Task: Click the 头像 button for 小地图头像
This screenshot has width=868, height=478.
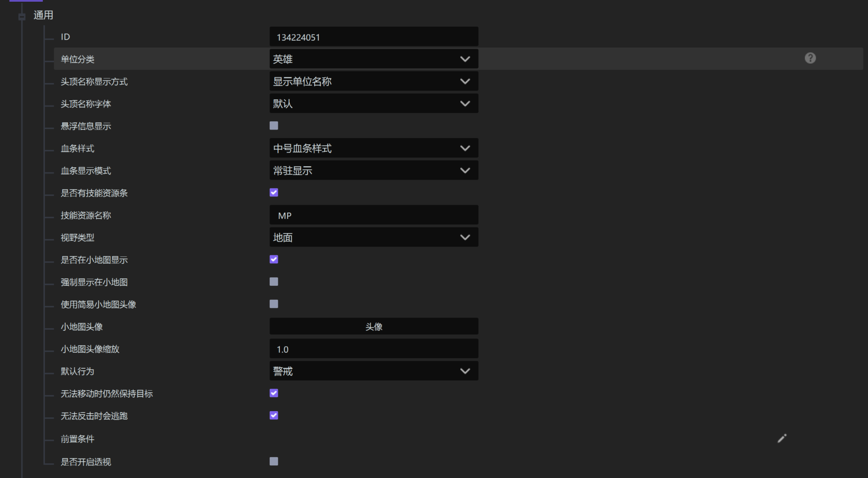Action: click(374, 327)
